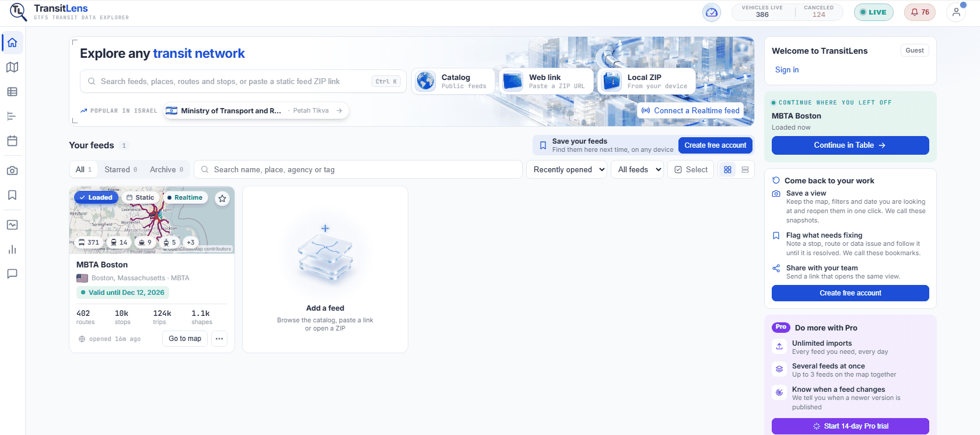This screenshot has height=435, width=980.
Task: Select the Starred tab
Action: pyautogui.click(x=121, y=169)
